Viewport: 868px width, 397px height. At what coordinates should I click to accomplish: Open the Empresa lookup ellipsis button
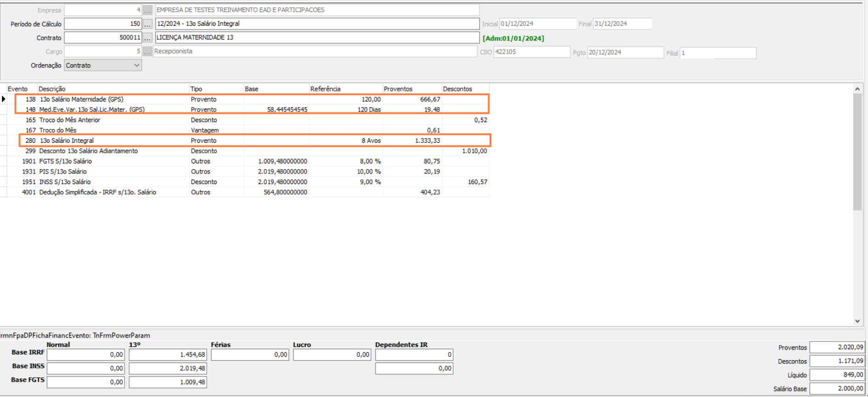click(x=147, y=10)
